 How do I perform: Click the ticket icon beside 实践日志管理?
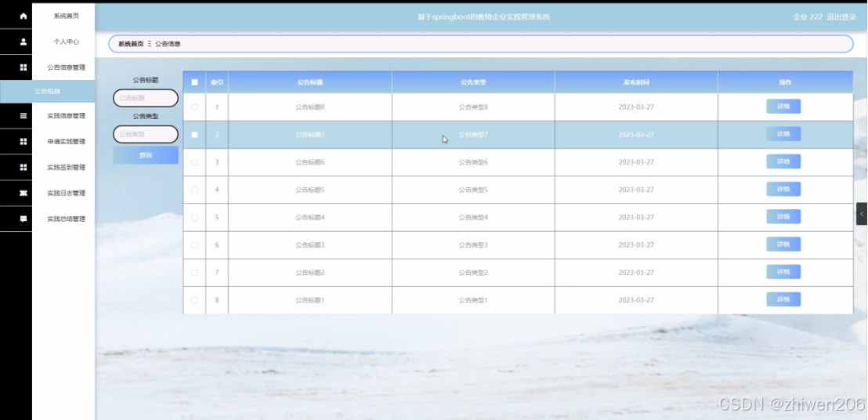coord(24,193)
